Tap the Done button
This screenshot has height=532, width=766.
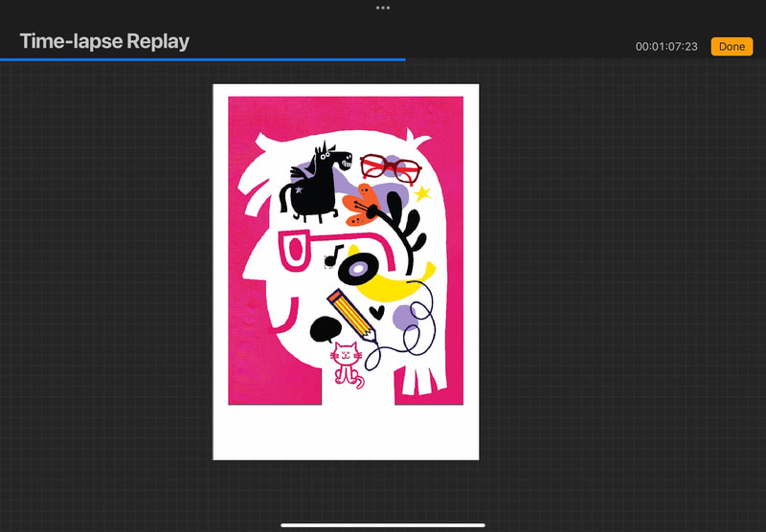pyautogui.click(x=732, y=47)
